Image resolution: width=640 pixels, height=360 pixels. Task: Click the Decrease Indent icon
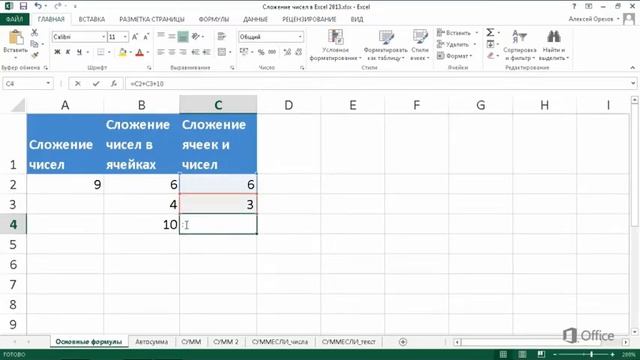click(x=196, y=52)
